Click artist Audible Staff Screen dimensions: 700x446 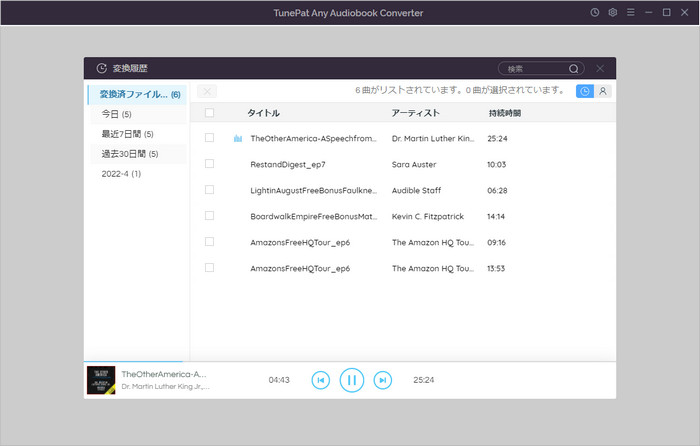tap(416, 190)
